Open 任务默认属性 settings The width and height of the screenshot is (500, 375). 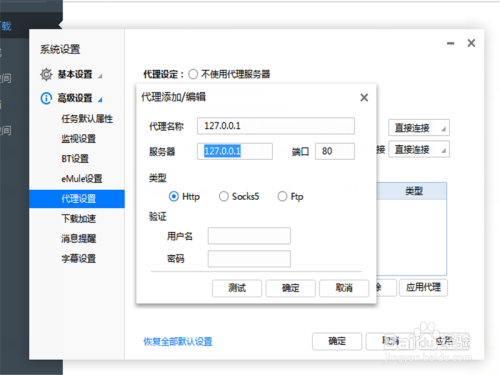point(87,119)
